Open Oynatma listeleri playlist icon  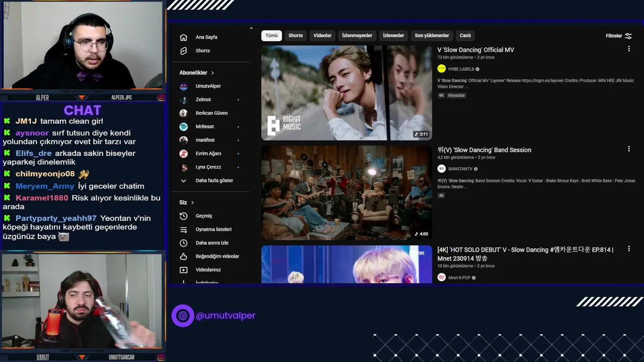tap(184, 229)
